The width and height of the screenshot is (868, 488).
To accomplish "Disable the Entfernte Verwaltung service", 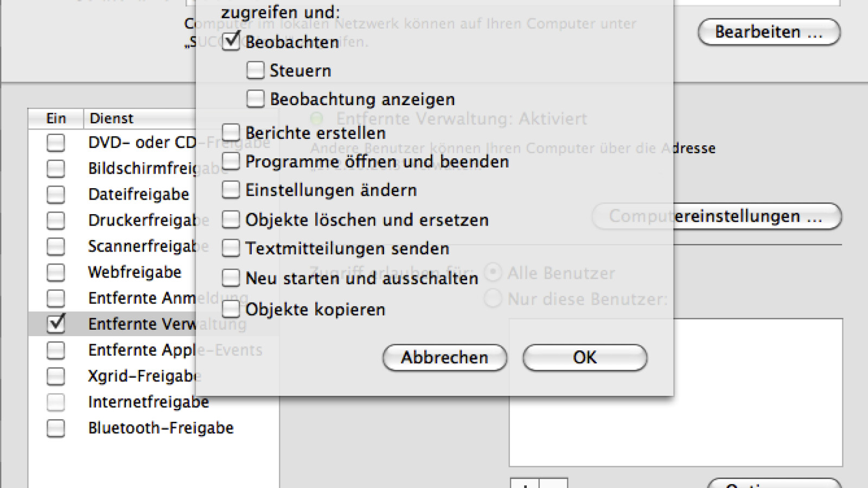I will pyautogui.click(x=56, y=324).
